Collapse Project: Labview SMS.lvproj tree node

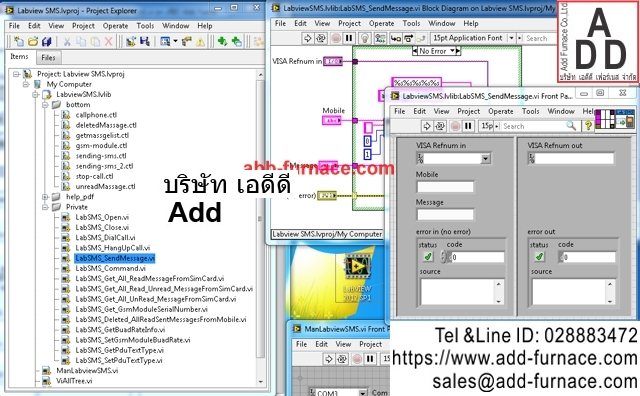click(16, 74)
